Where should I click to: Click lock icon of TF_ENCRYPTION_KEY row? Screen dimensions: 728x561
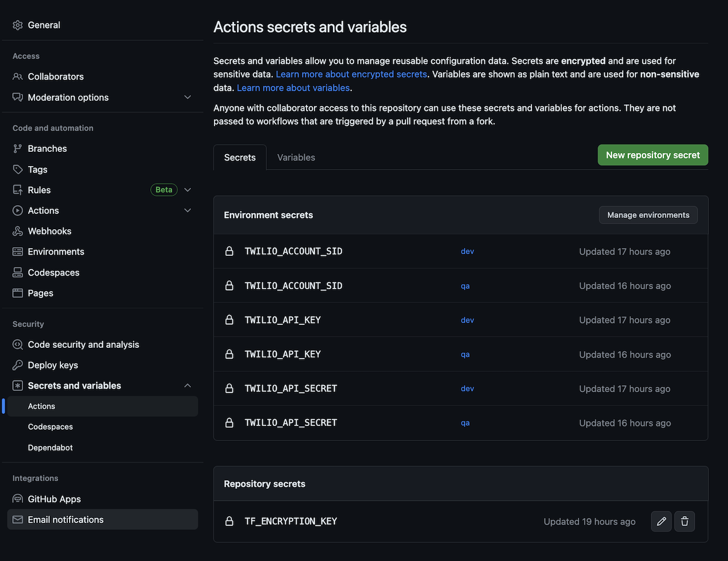click(229, 521)
